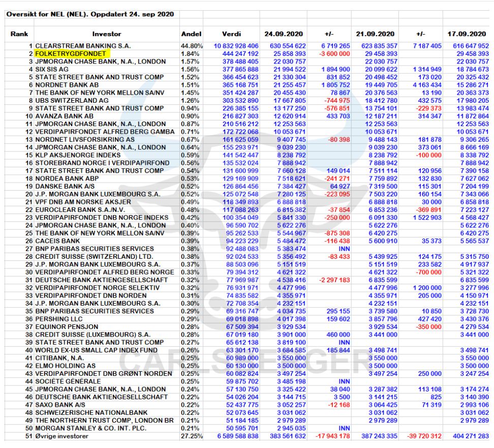The image size is (494, 448).
Task: Select CREDIT SUISSE (LUXEMBOURG) S.A. cell
Action: [92, 335]
